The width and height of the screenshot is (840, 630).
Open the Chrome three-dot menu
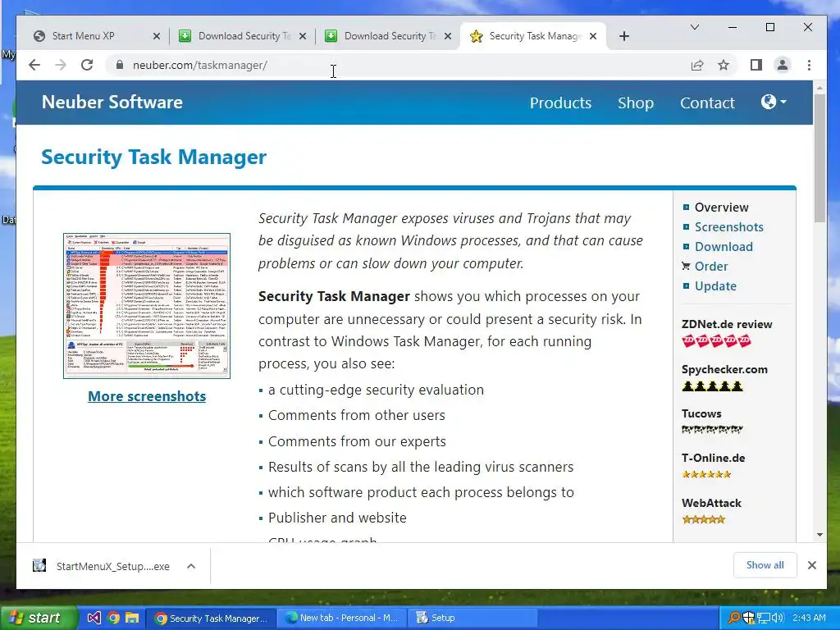click(x=809, y=66)
